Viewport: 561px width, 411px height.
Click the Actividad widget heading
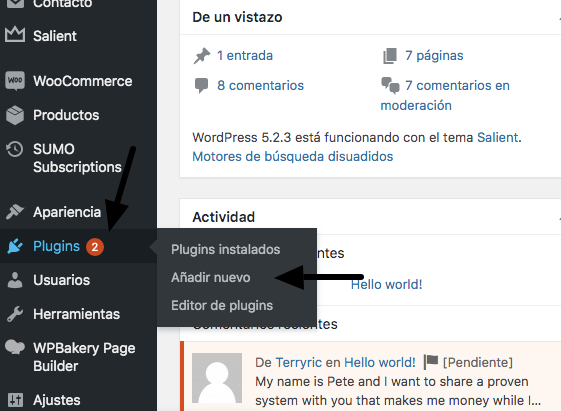point(224,217)
